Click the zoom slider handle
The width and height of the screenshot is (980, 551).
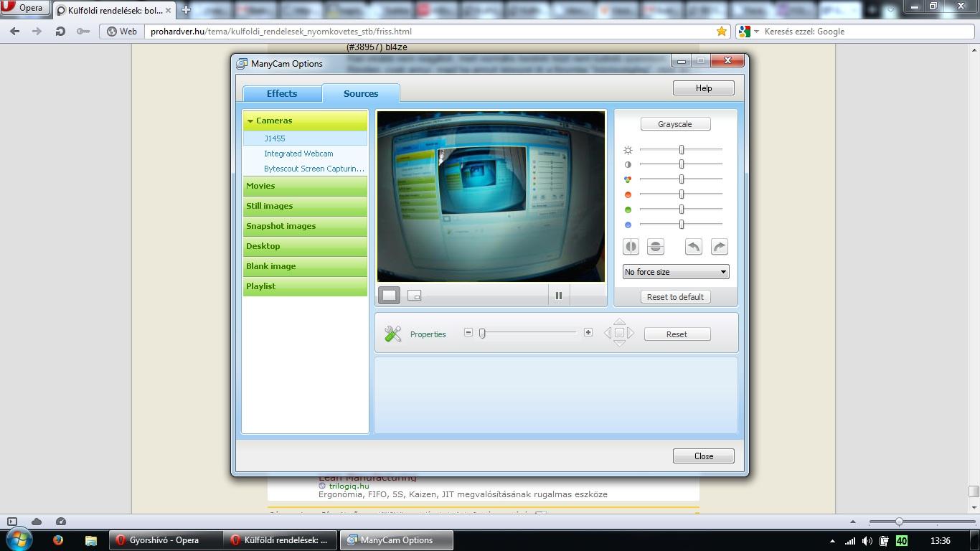click(x=483, y=333)
